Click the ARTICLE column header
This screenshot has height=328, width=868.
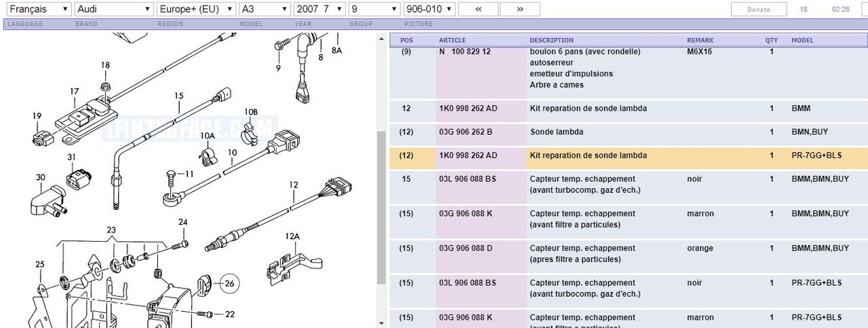[x=452, y=40]
